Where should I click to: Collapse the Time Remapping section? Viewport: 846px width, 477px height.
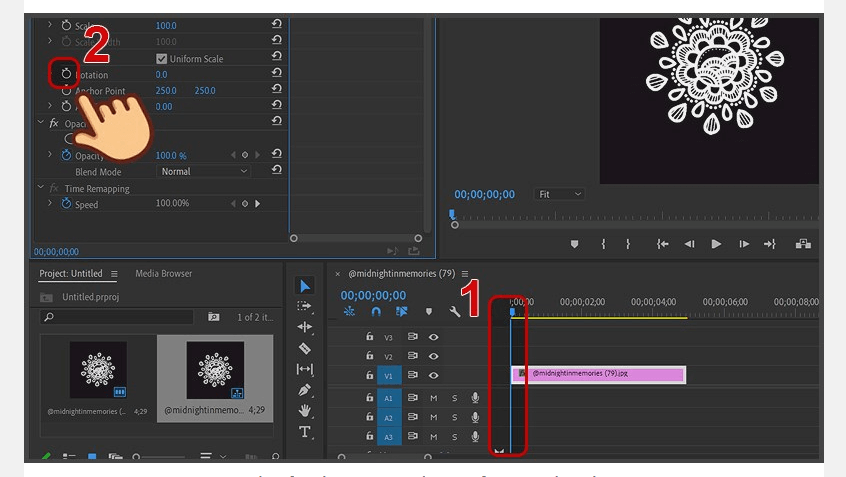point(41,187)
